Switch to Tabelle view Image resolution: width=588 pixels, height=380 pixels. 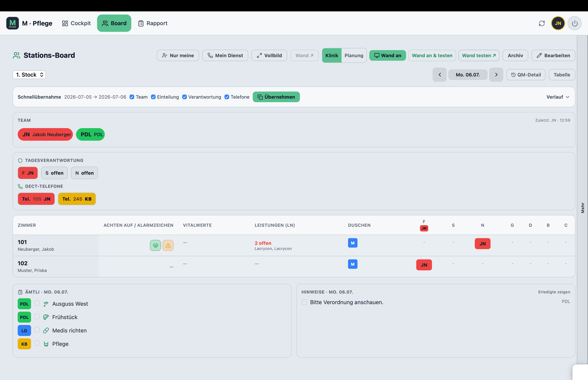[x=562, y=75]
